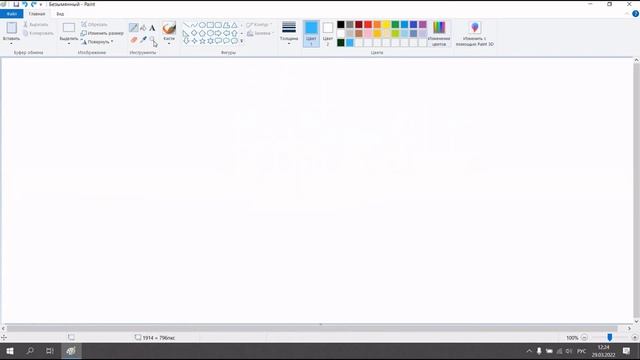Click the Save icon in title bar

(x=16, y=4)
